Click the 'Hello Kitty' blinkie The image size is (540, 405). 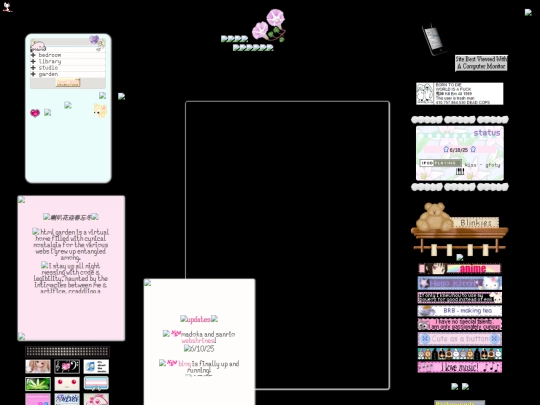point(460,283)
